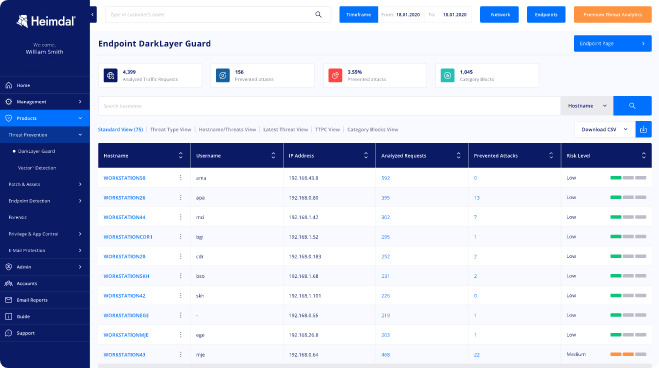Sort table by Hostname column
659x368 pixels.
pyautogui.click(x=181, y=155)
